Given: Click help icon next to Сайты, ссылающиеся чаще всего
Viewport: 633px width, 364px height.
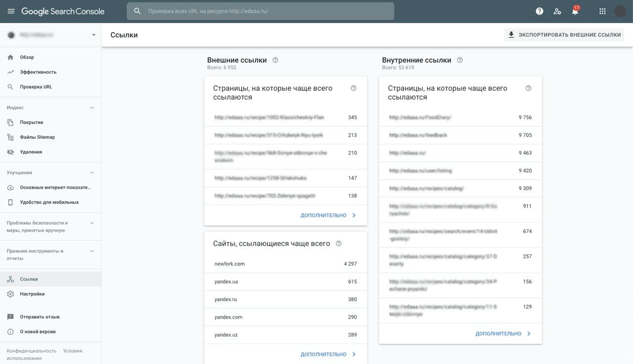Looking at the screenshot, I should point(339,243).
